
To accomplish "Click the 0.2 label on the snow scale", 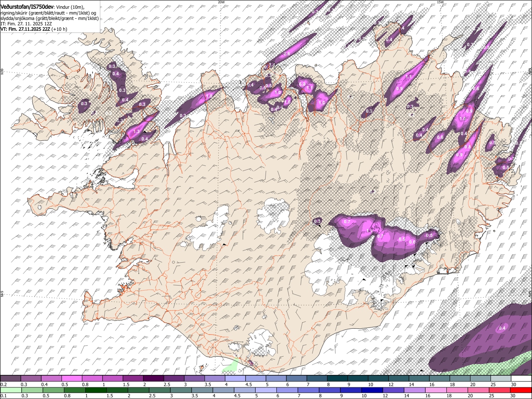I will click(x=4, y=384).
